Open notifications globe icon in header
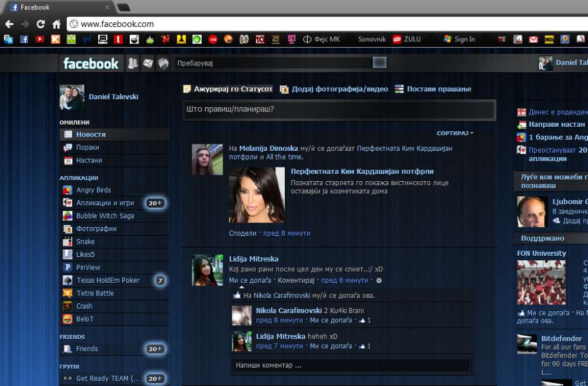 point(163,63)
